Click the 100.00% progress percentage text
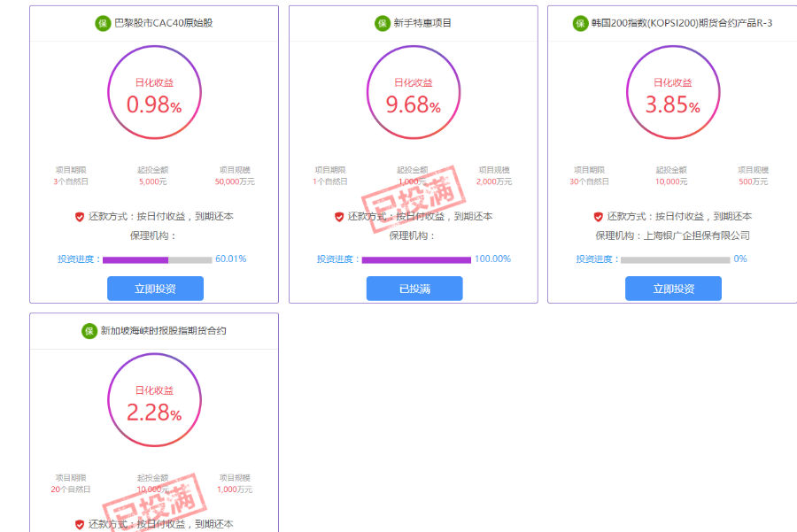This screenshot has width=797, height=532. tap(492, 259)
